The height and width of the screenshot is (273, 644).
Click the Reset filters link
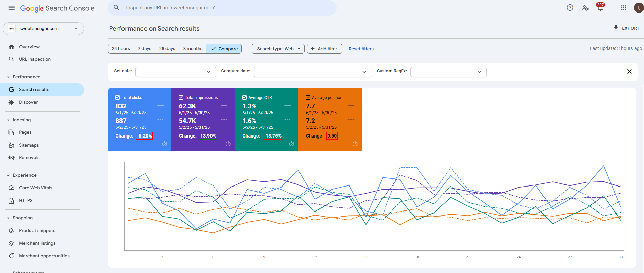click(361, 49)
